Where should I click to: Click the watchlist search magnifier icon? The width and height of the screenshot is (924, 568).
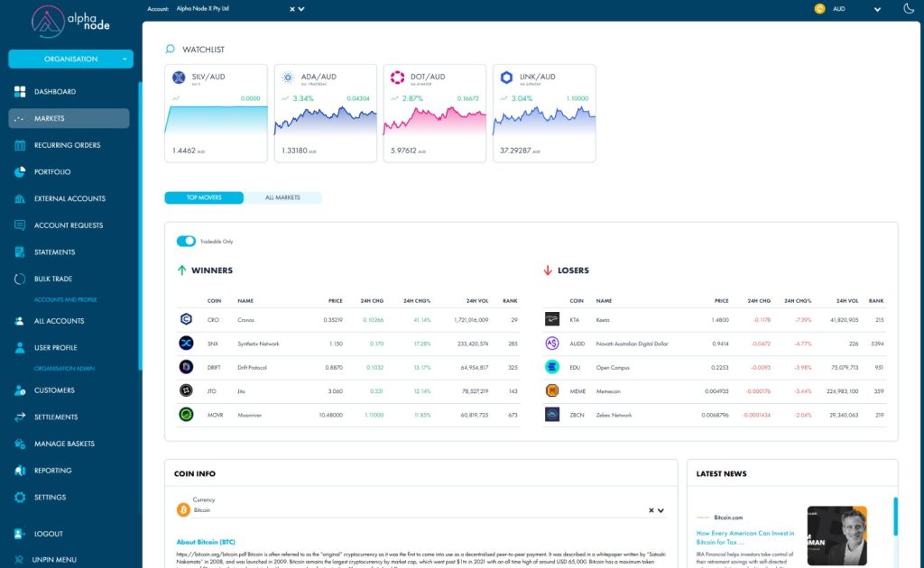click(171, 50)
